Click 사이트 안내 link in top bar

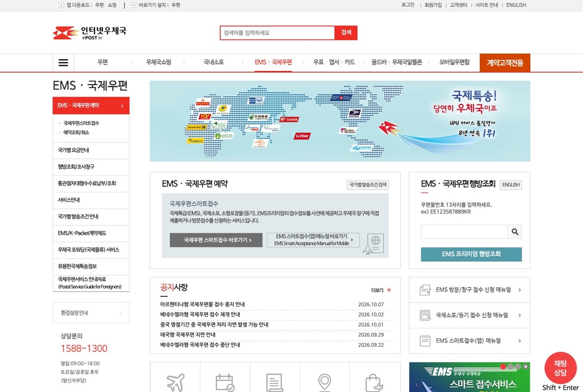coord(487,5)
